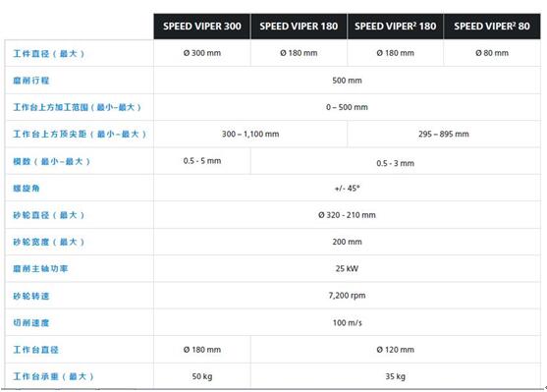Click the 0.5 - 3 mm module cell
Image resolution: width=547 pixels, height=392 pixels.
(x=395, y=163)
